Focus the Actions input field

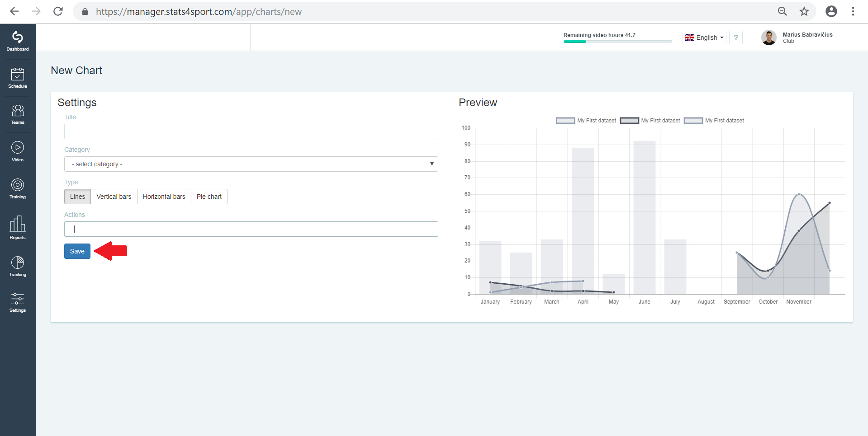(251, 229)
